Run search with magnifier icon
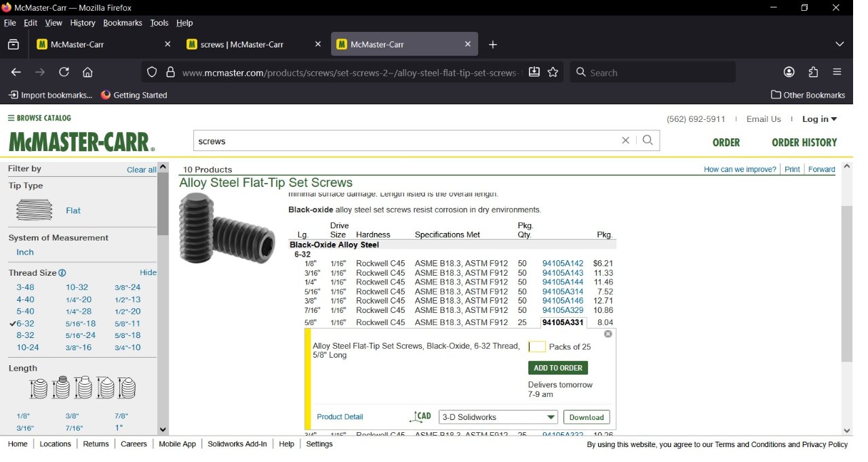 pyautogui.click(x=648, y=140)
